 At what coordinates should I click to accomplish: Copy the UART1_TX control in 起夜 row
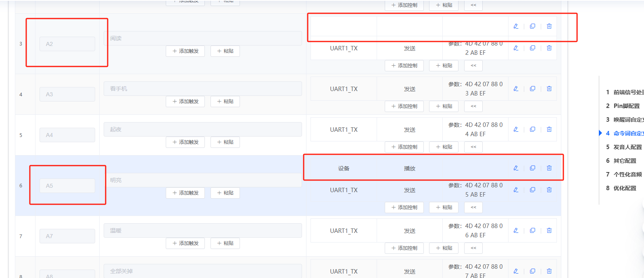coord(532,129)
